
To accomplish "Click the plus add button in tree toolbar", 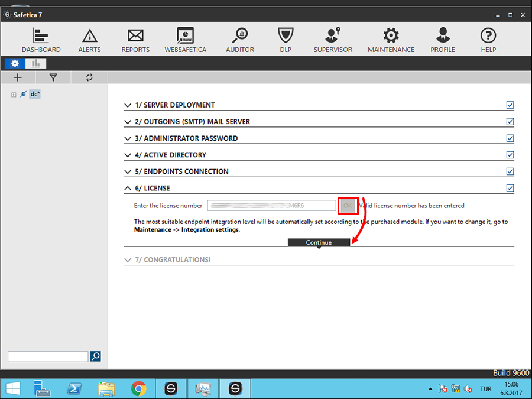I will [x=18, y=77].
